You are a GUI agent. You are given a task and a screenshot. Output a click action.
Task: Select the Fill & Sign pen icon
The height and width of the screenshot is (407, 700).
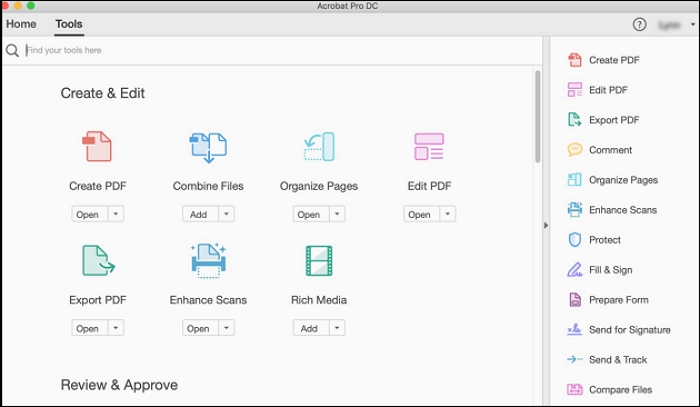click(575, 270)
